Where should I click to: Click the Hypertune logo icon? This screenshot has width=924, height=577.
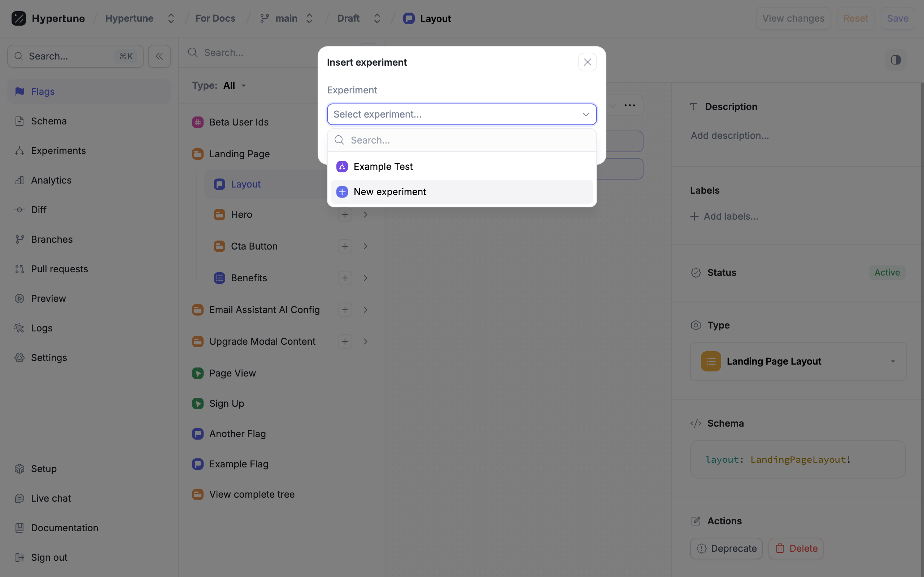pos(18,18)
